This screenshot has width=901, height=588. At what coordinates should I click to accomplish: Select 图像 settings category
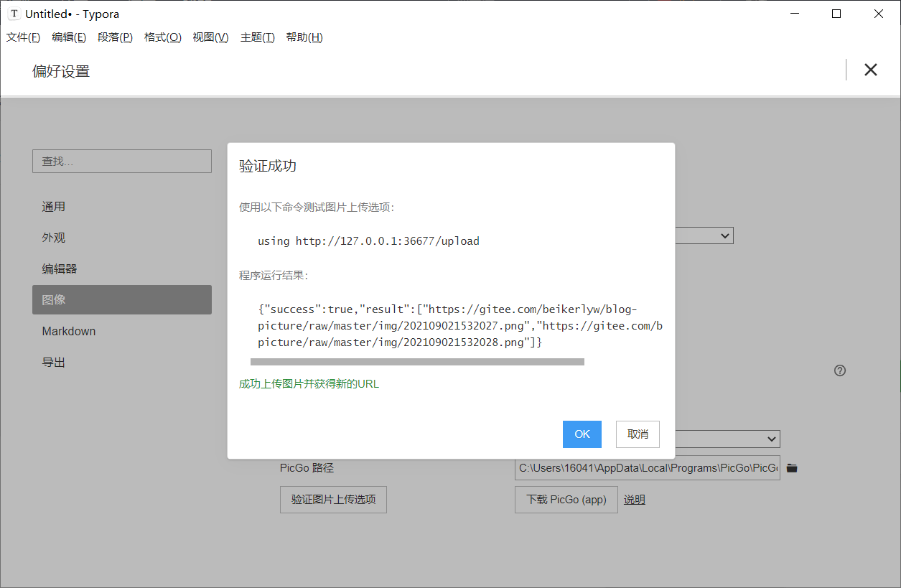point(122,300)
